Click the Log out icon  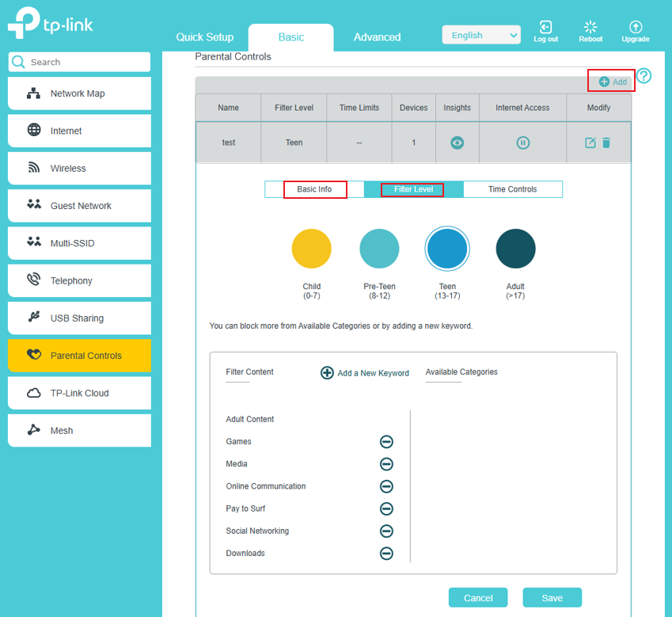(x=545, y=28)
